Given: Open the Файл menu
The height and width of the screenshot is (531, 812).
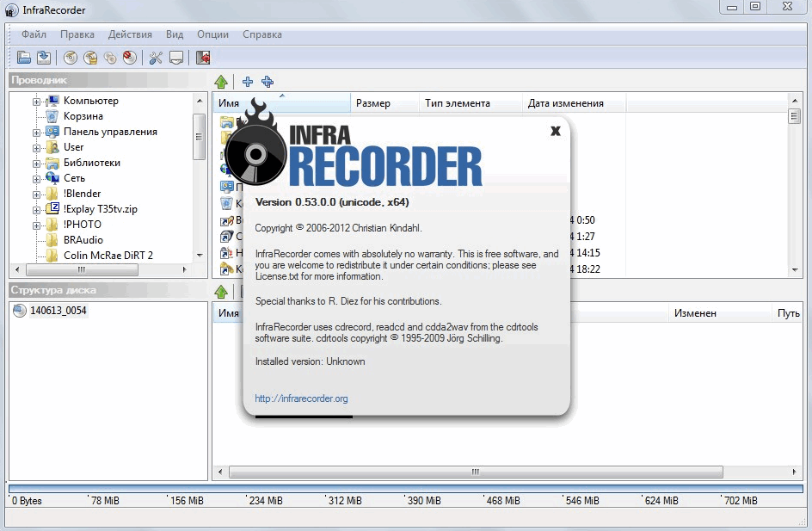Looking at the screenshot, I should point(34,34).
